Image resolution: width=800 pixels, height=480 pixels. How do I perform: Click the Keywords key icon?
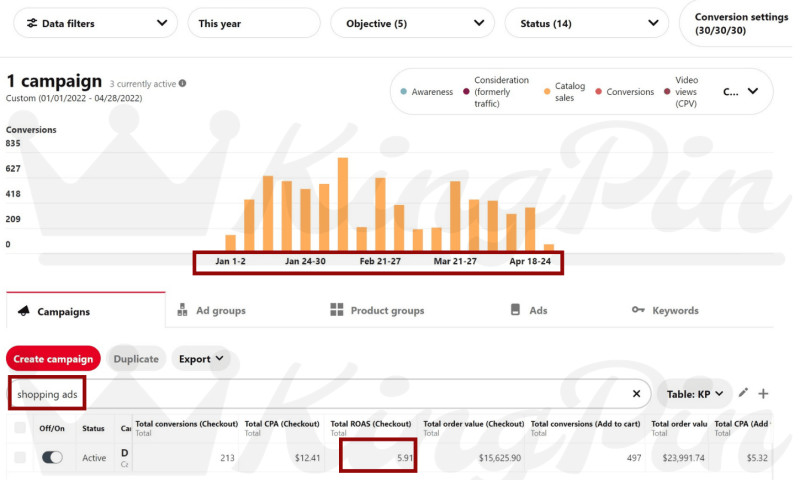[x=638, y=310]
